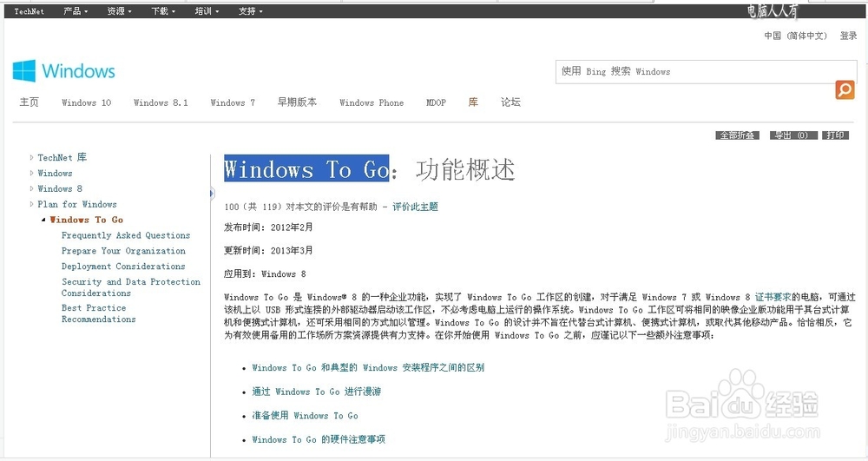Open Plan for Windows tree item
868x461 pixels.
coord(77,204)
